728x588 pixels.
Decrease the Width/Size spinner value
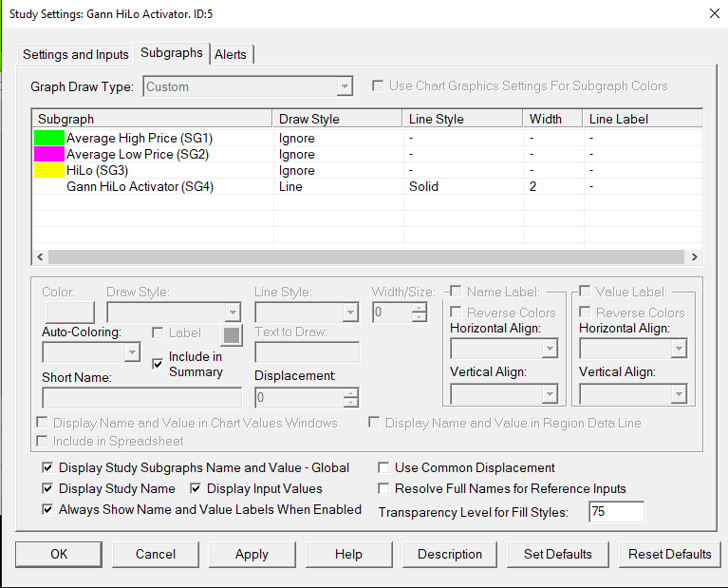[x=420, y=317]
